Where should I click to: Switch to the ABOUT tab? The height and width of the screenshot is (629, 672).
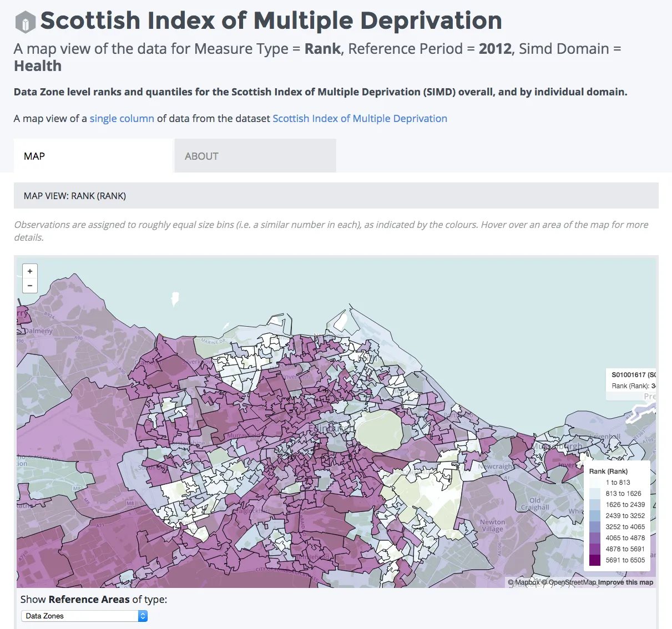point(255,156)
